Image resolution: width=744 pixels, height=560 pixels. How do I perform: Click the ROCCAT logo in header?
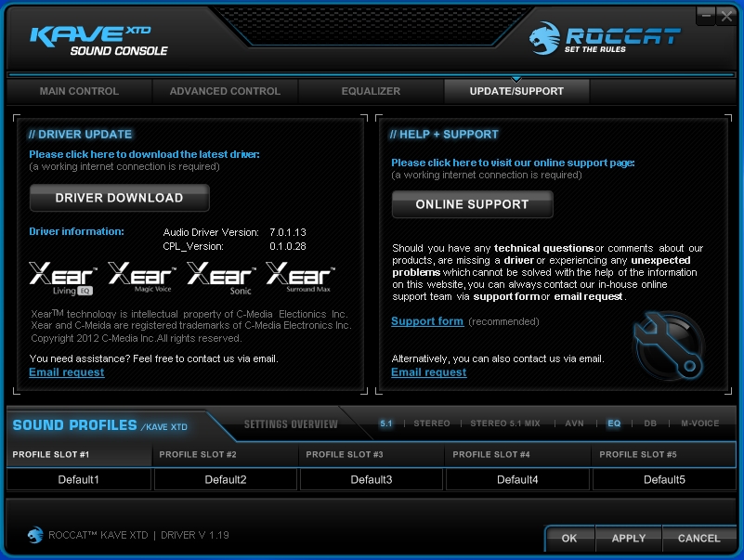point(605,38)
